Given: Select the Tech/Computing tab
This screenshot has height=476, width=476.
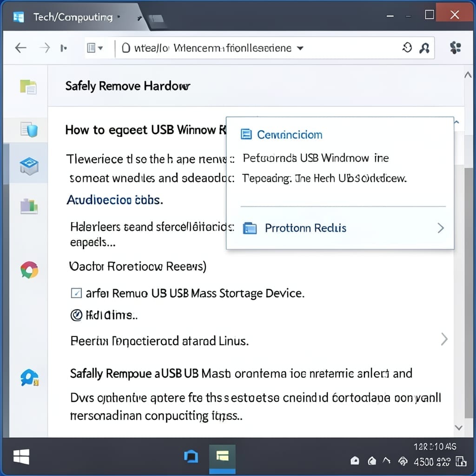Looking at the screenshot, I should coord(73,17).
